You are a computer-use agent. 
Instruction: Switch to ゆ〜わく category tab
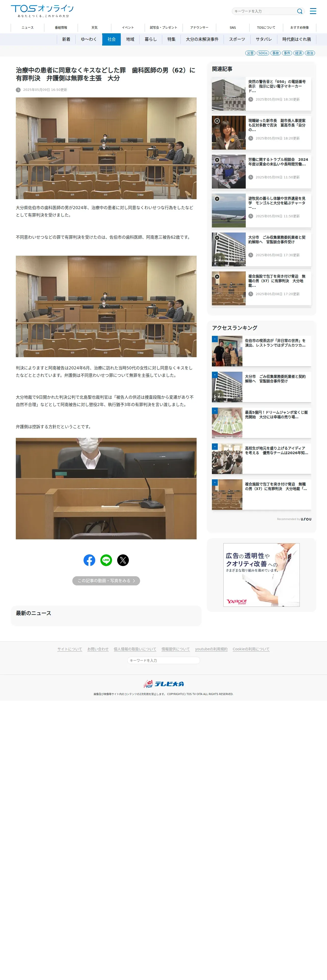pyautogui.click(x=89, y=39)
